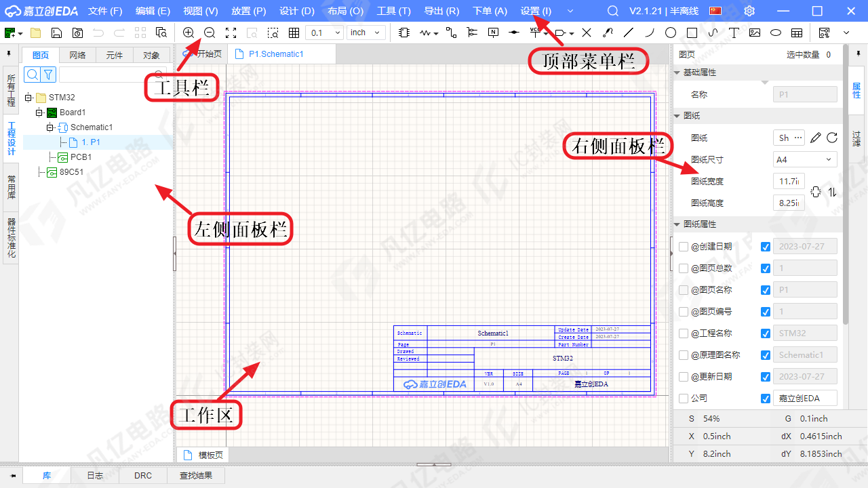Open a project with the folder icon
The height and width of the screenshot is (488, 868).
click(35, 33)
